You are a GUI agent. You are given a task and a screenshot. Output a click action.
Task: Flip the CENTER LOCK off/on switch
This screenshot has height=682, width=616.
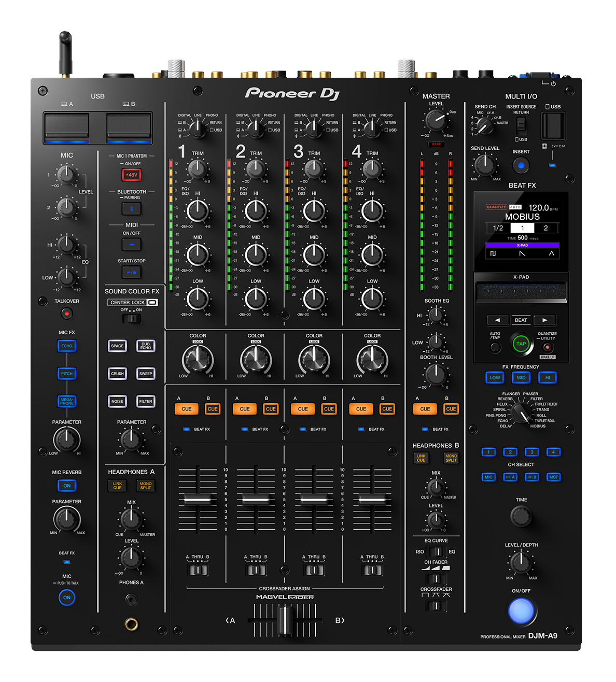(132, 318)
